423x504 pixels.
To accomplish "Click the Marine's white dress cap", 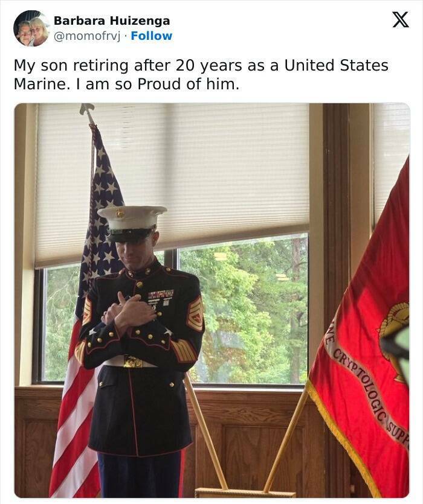I will pyautogui.click(x=132, y=223).
